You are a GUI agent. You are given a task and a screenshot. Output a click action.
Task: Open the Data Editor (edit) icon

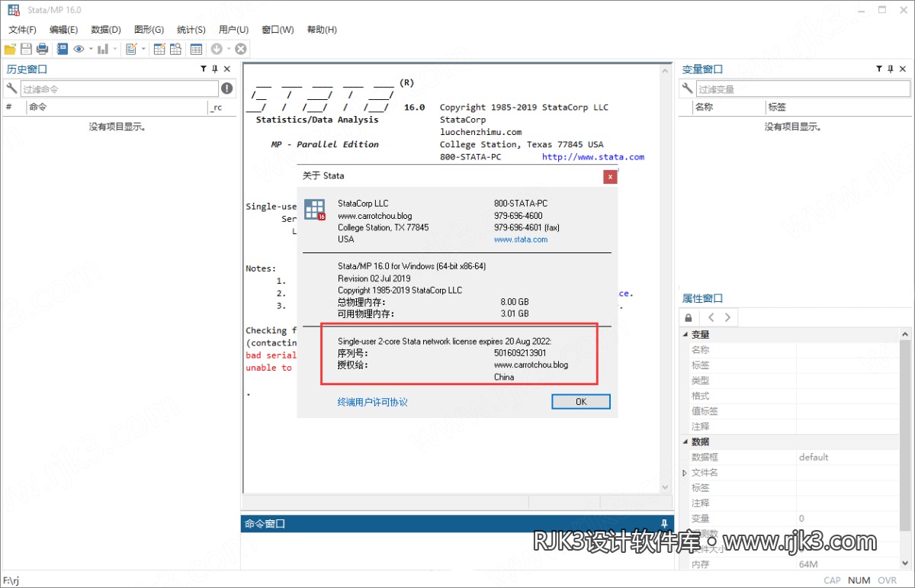tap(159, 49)
